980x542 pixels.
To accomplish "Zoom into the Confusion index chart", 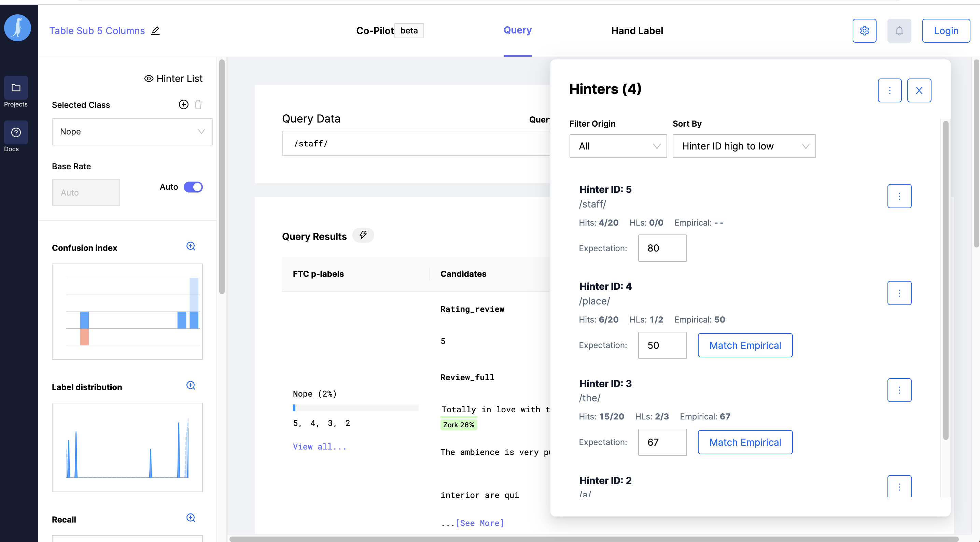I will tap(191, 246).
